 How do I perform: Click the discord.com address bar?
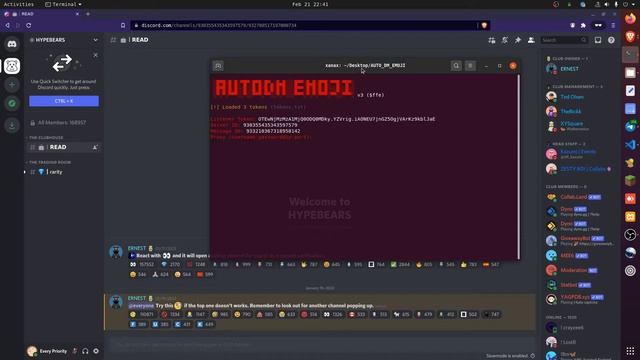point(304,25)
